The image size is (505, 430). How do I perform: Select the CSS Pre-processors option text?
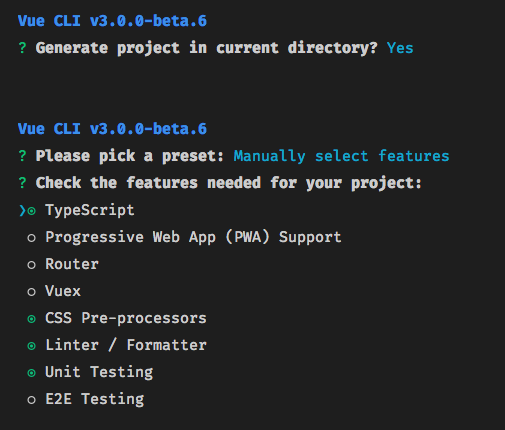(126, 318)
